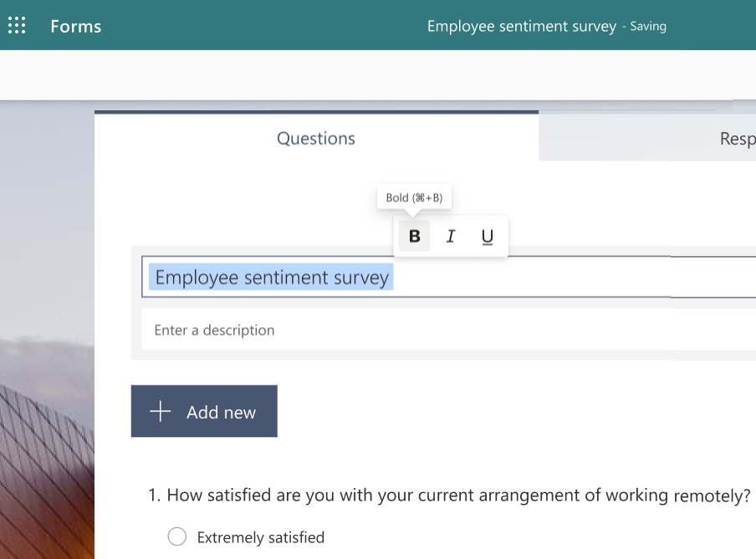
Task: Open the app launcher waffle icon
Action: click(17, 26)
